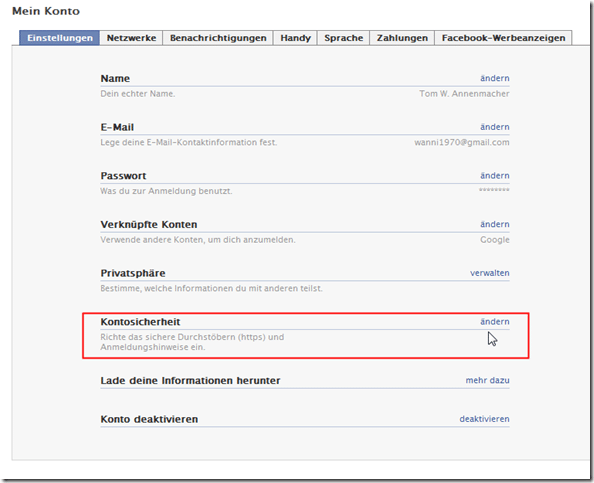
Task: Click 'Richte das sichere Durchstöbern' description
Action: [192, 342]
